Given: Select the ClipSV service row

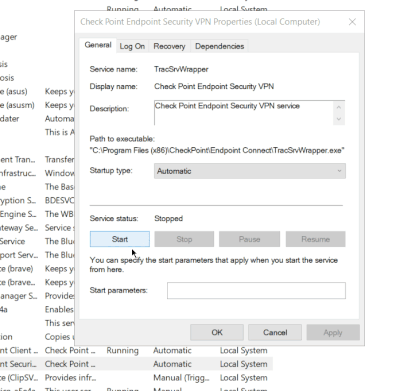Looking at the screenshot, I should pos(19,378).
